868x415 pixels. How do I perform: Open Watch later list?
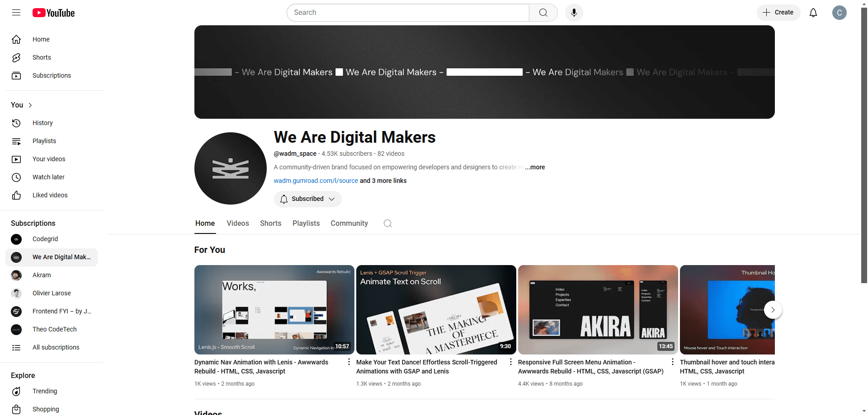pos(52,177)
